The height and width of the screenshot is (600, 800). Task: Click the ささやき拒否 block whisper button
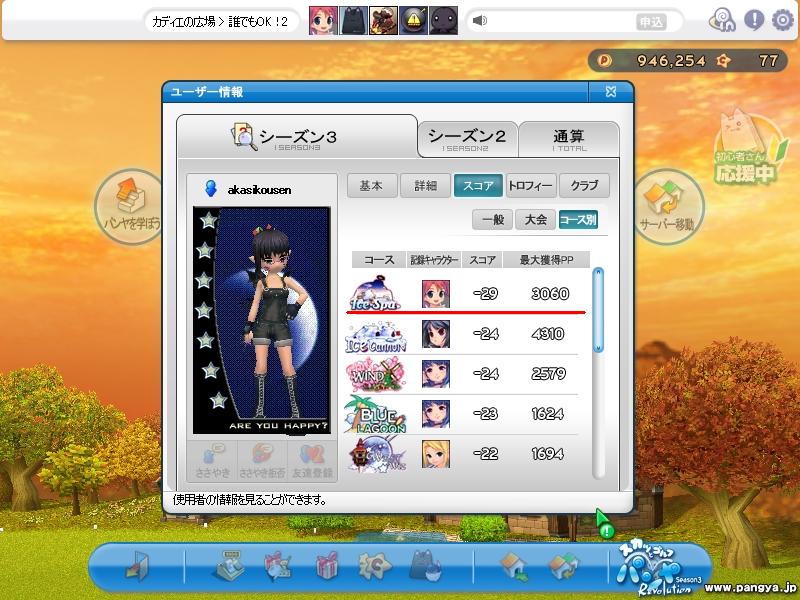point(262,461)
